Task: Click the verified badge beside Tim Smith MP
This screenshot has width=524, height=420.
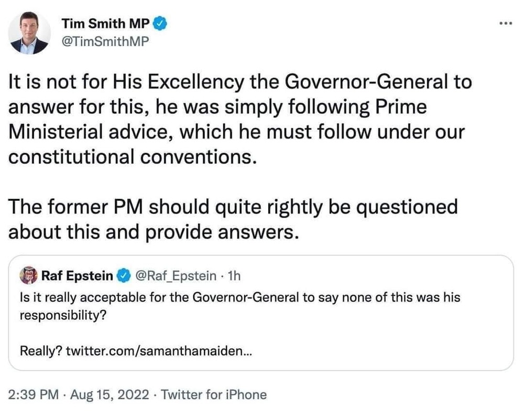Action: click(162, 24)
